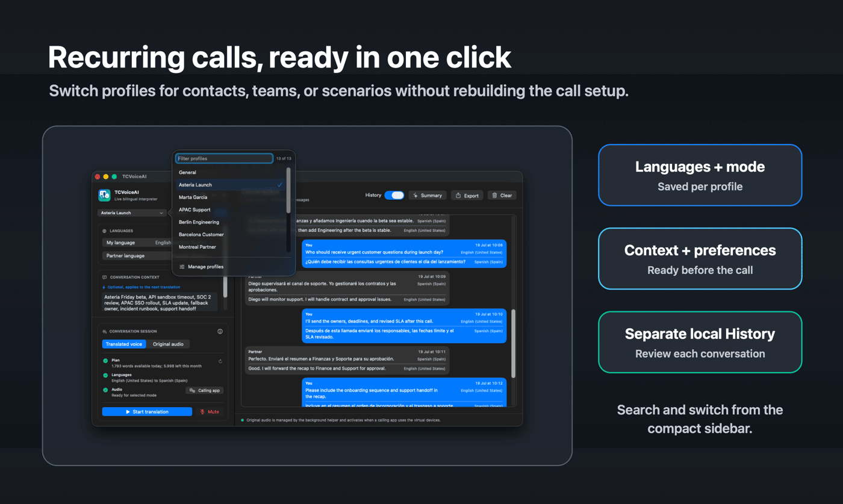Click the conversation history scrollbar

coord(514,343)
